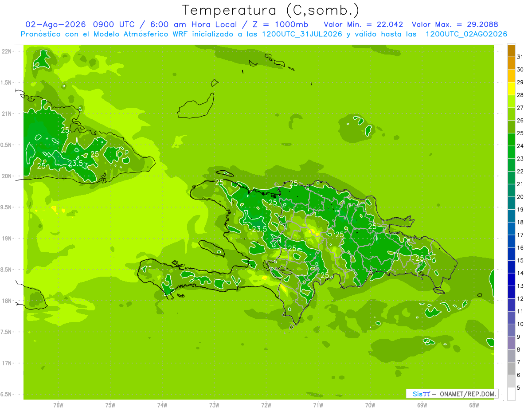Viewport: 532px width, 411px height.
Task: Click the 68W longitude axis label
Action: [474, 405]
